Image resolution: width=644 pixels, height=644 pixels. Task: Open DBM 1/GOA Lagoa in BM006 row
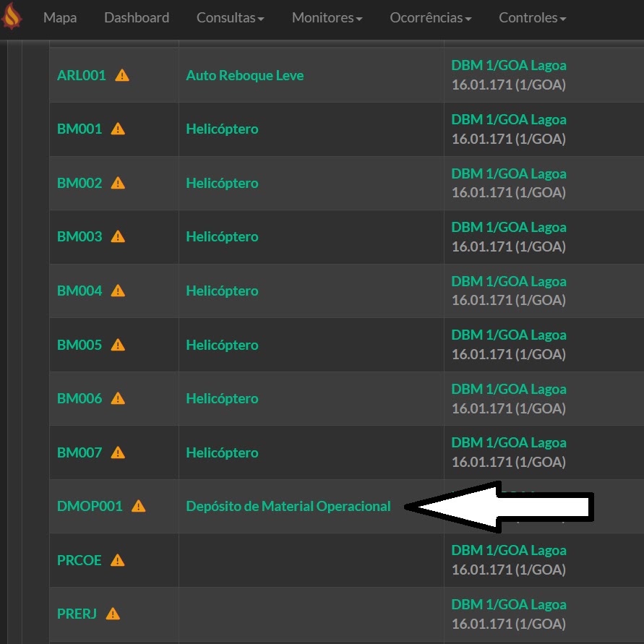[508, 389]
